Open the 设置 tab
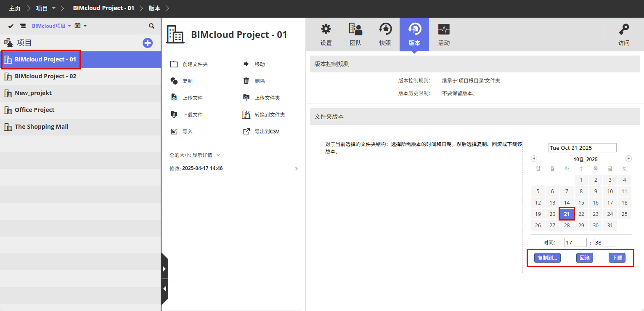The image size is (644, 311). pyautogui.click(x=326, y=35)
